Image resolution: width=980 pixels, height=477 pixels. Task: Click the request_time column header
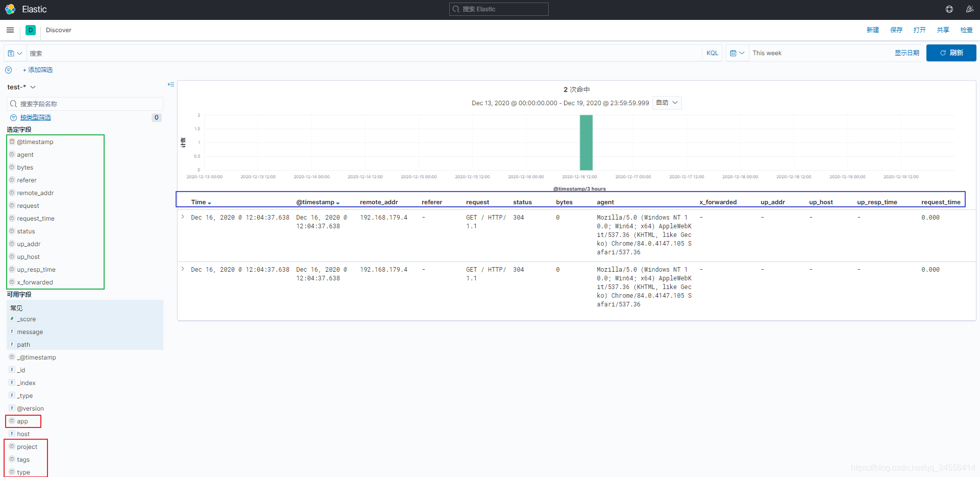pos(941,202)
